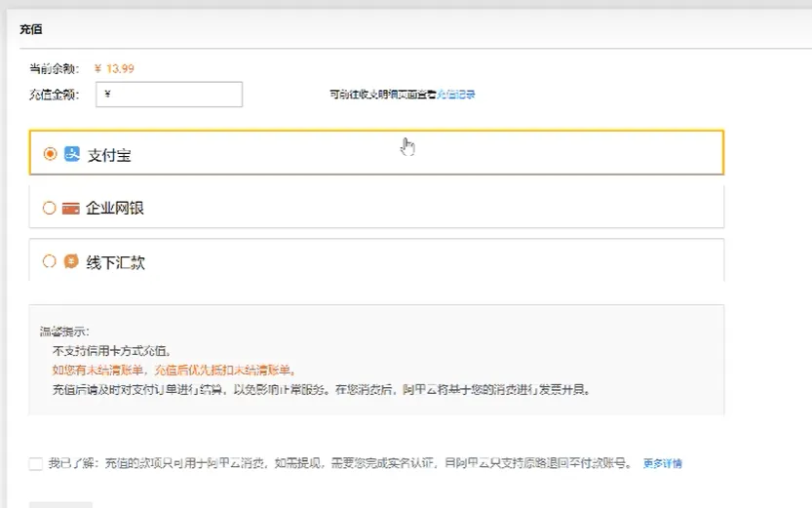Click the 支付宝 payment option label

tap(109, 155)
